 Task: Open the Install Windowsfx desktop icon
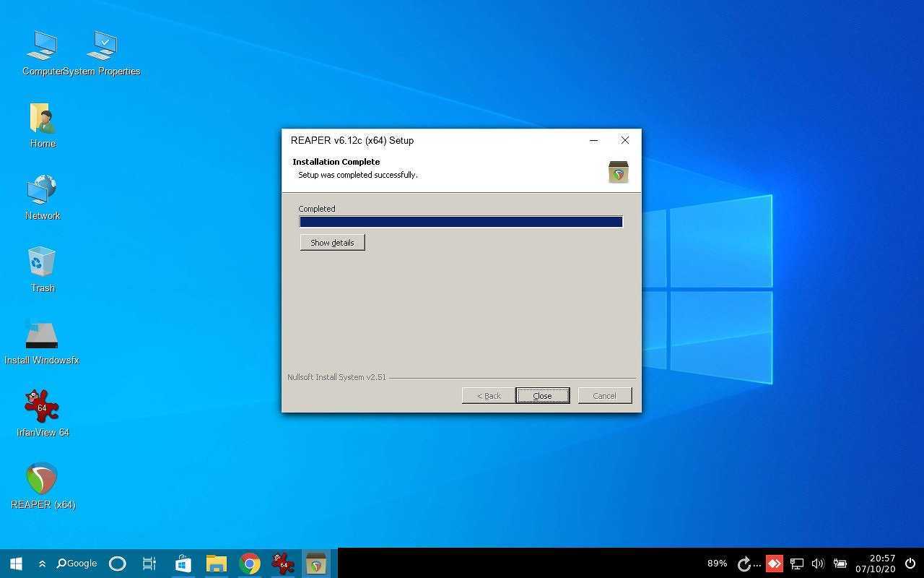[x=41, y=335]
